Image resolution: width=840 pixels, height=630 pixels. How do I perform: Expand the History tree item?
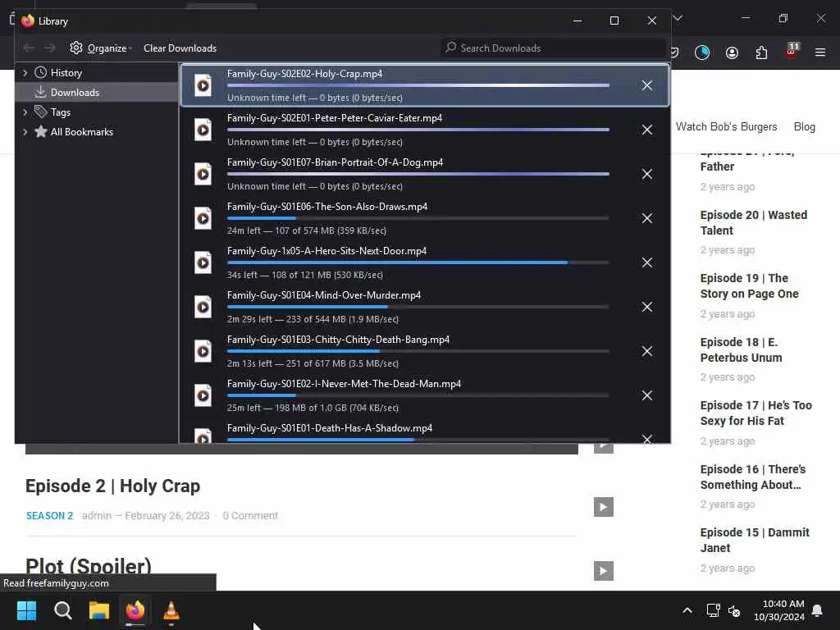pos(25,73)
